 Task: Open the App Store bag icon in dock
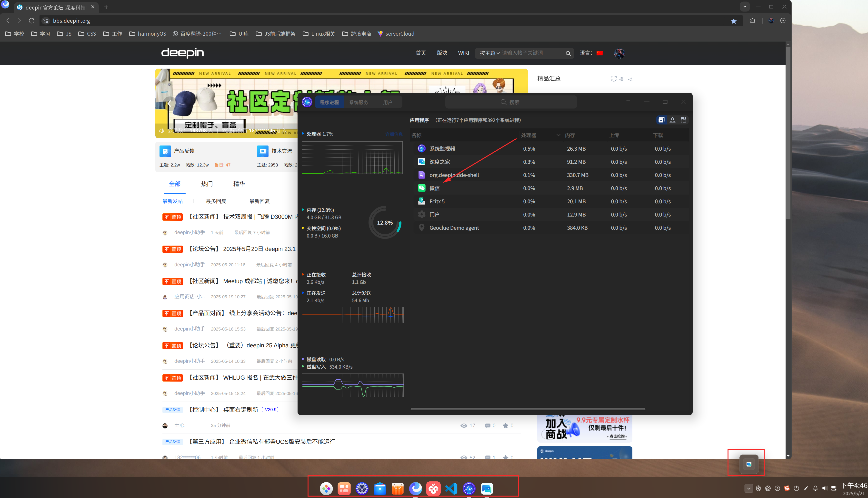coord(397,488)
